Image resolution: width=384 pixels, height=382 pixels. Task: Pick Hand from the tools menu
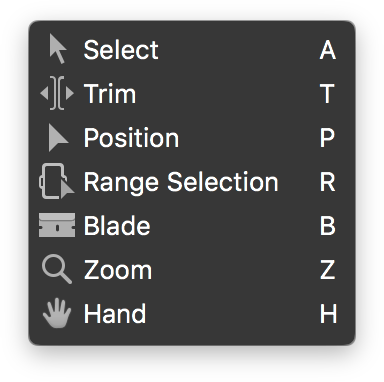pos(192,314)
